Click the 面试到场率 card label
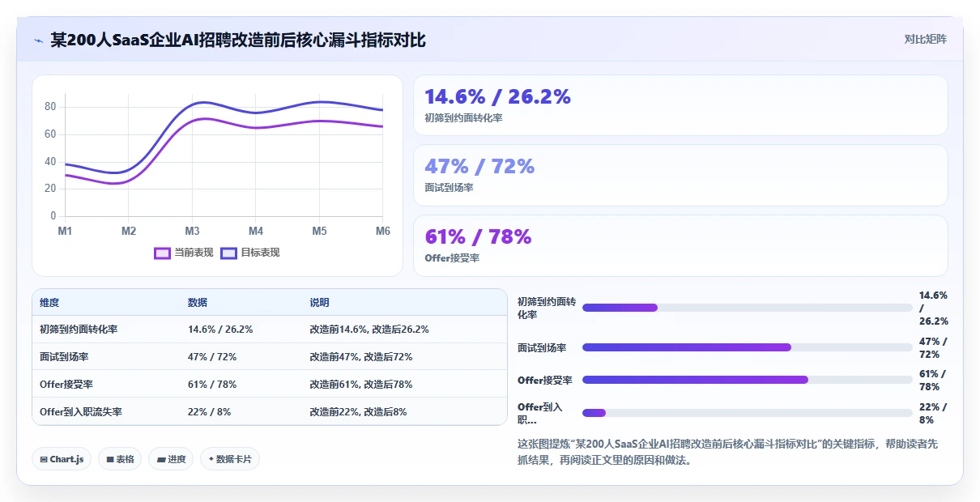 coord(449,188)
